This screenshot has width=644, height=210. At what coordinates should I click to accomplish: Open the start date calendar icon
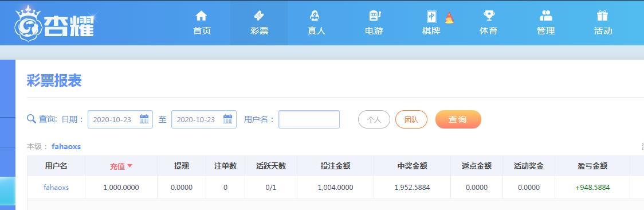pyautogui.click(x=144, y=119)
